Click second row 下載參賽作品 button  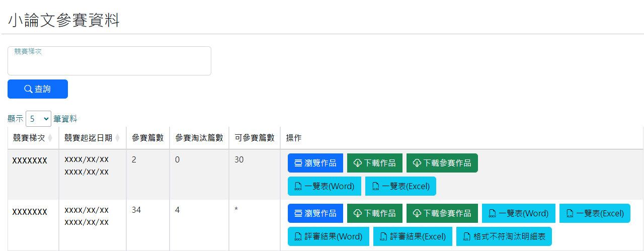pos(442,213)
